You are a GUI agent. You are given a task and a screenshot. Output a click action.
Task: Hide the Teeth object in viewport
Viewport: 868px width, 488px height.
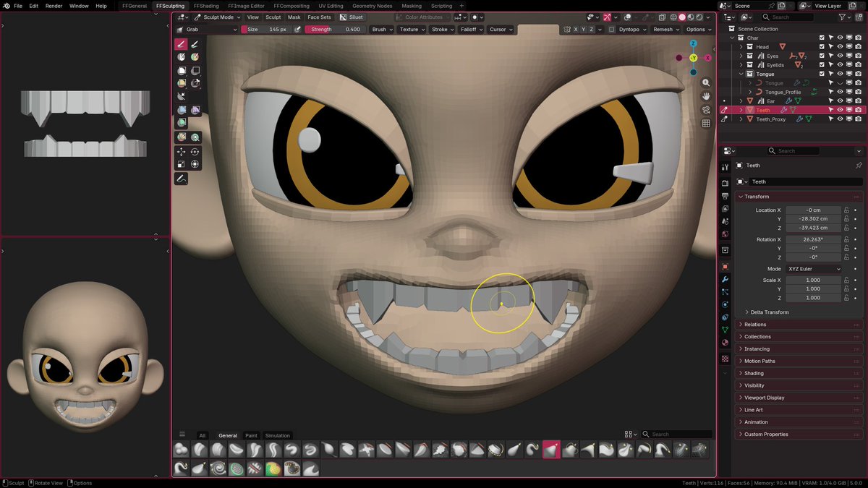pos(841,110)
